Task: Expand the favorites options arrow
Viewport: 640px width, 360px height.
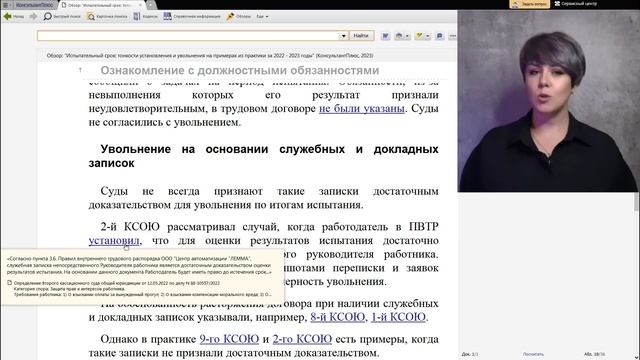Action: [x=427, y=36]
